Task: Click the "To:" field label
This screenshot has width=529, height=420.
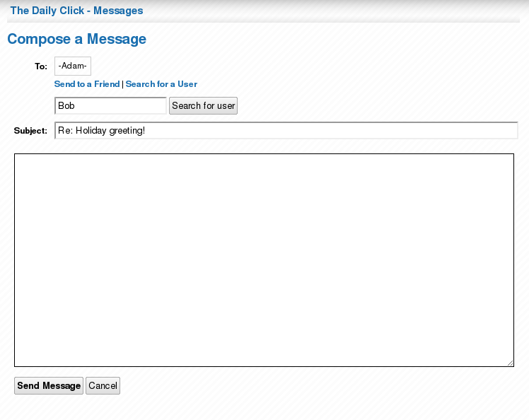Action: click(41, 67)
